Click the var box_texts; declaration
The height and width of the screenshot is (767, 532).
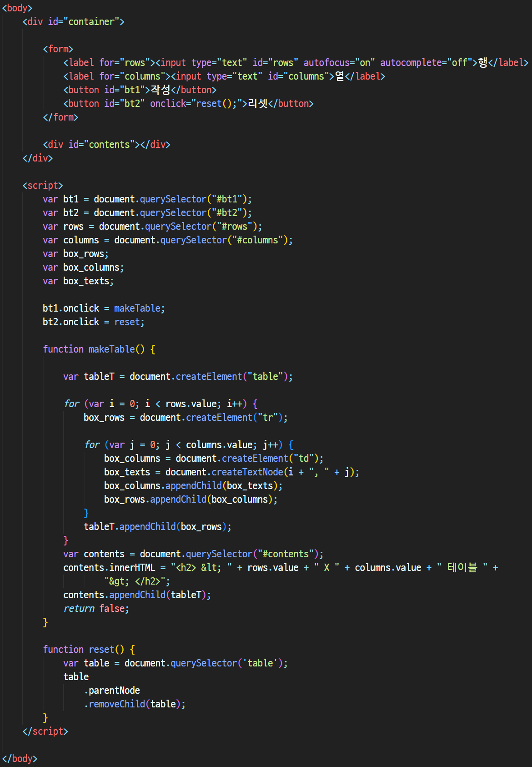coord(78,281)
